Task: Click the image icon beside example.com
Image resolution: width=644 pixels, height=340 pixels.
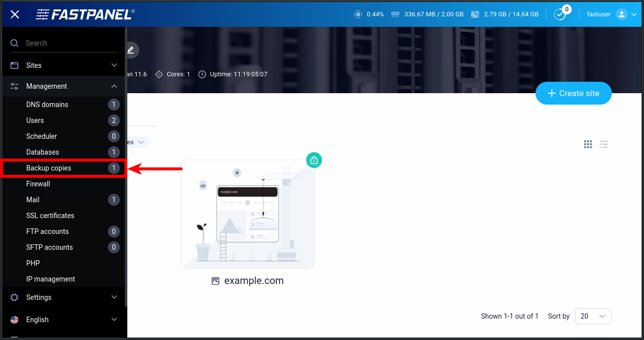Action: coord(215,281)
